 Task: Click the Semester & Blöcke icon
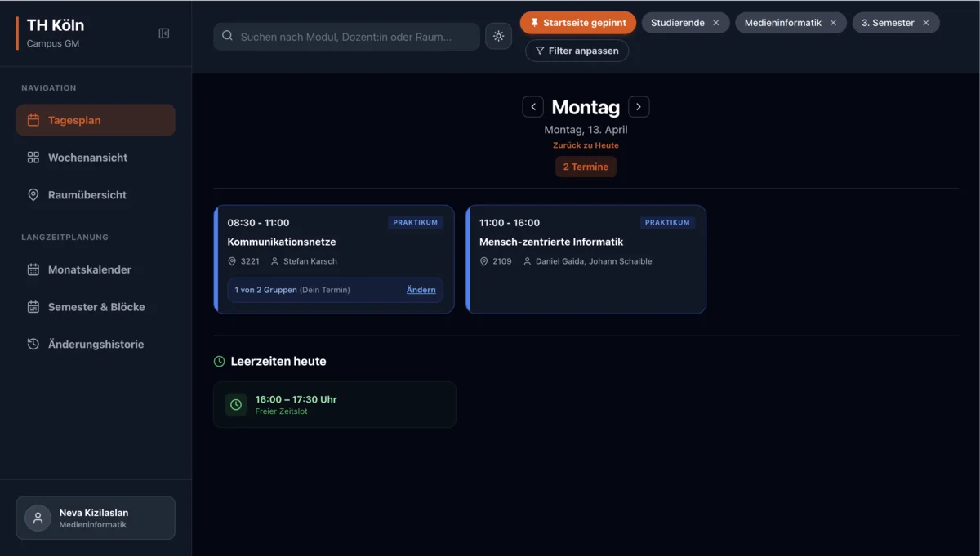point(33,307)
